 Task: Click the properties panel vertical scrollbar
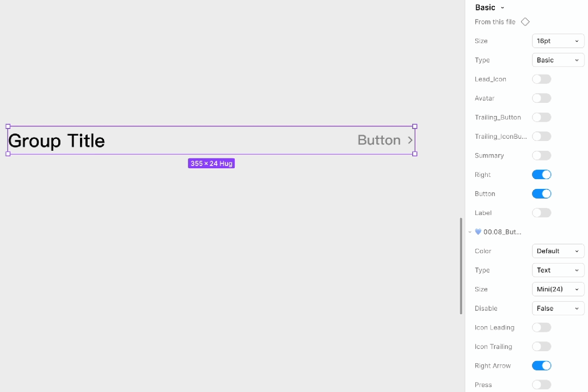coord(461,266)
